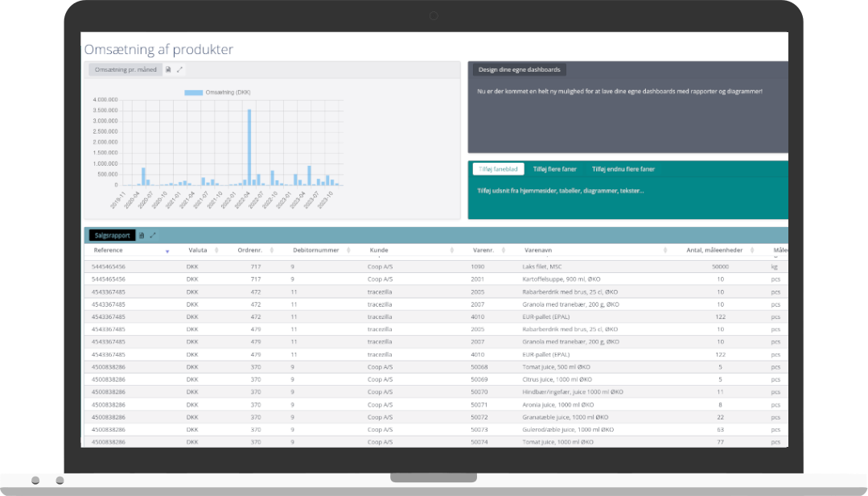Click the Hindbær/ingefær, juice 1000 ml ØKO cell
This screenshot has width=868, height=496.
pyautogui.click(x=573, y=392)
